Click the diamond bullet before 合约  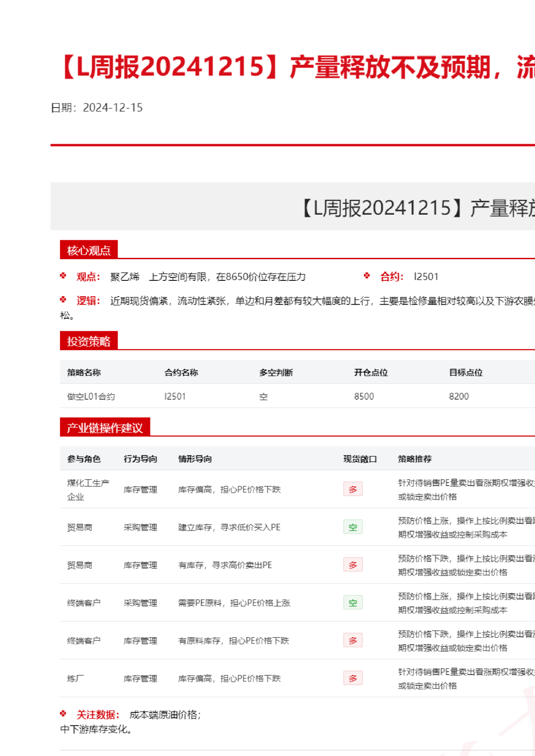coord(367,276)
